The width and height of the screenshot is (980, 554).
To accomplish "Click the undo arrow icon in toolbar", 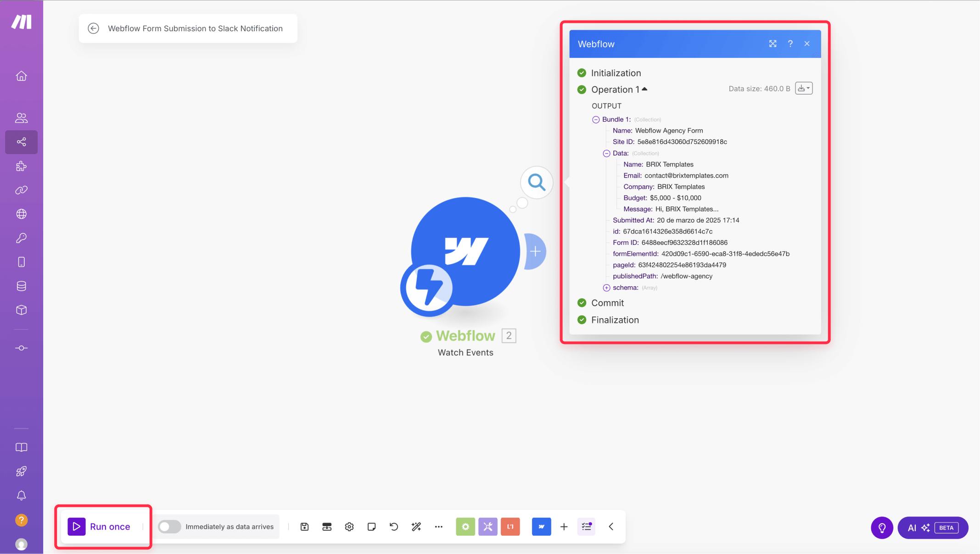I will [394, 526].
